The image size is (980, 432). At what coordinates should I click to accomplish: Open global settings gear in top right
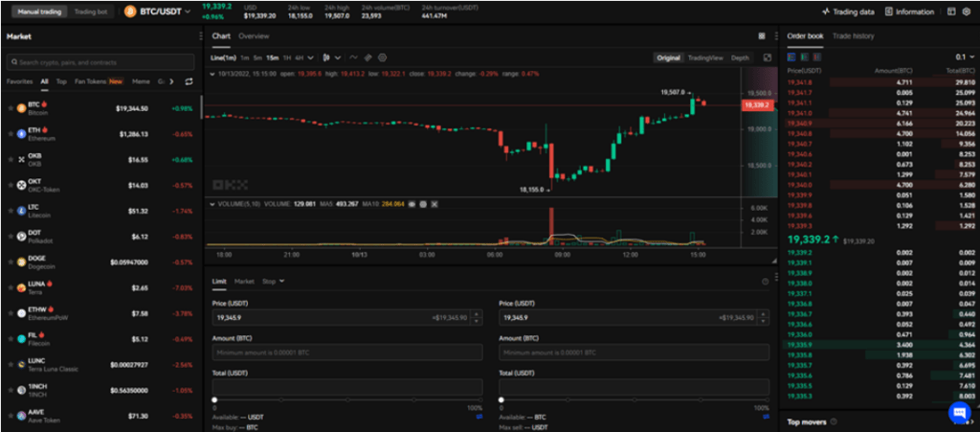tap(967, 11)
